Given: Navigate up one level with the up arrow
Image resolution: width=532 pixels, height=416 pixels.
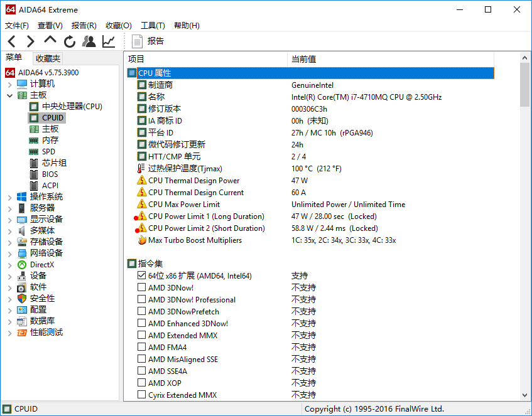Looking at the screenshot, I should click(50, 40).
